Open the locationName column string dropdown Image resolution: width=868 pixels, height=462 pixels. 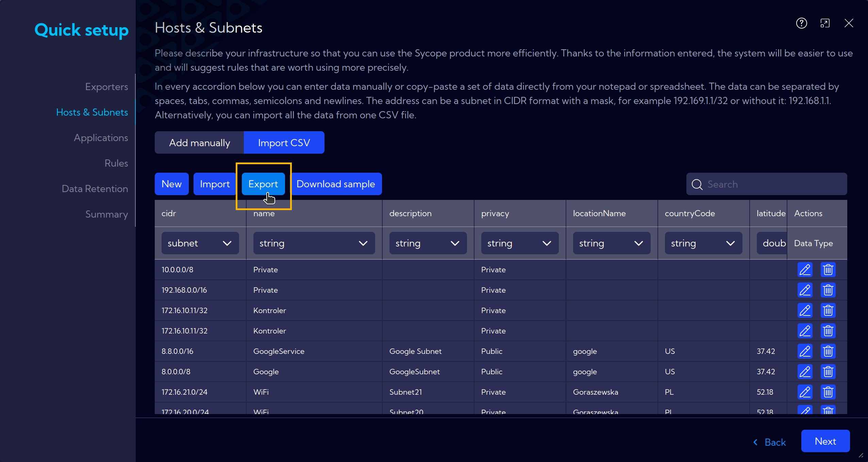612,243
